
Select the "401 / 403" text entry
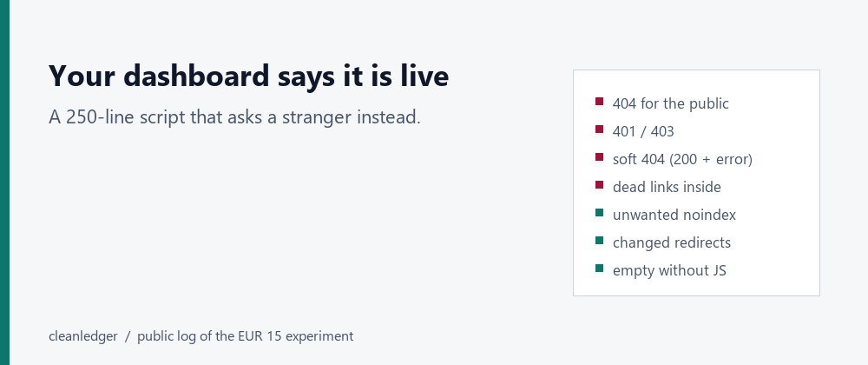(643, 131)
